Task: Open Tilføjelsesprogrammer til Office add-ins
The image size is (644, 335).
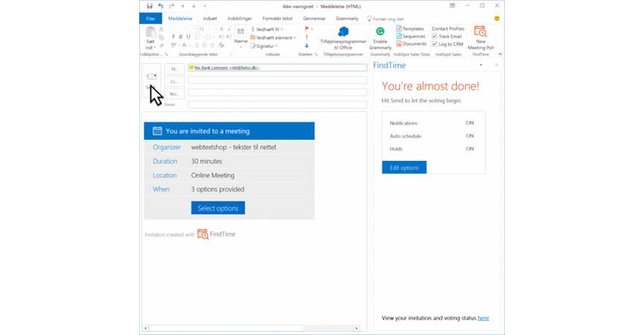Action: pyautogui.click(x=344, y=33)
